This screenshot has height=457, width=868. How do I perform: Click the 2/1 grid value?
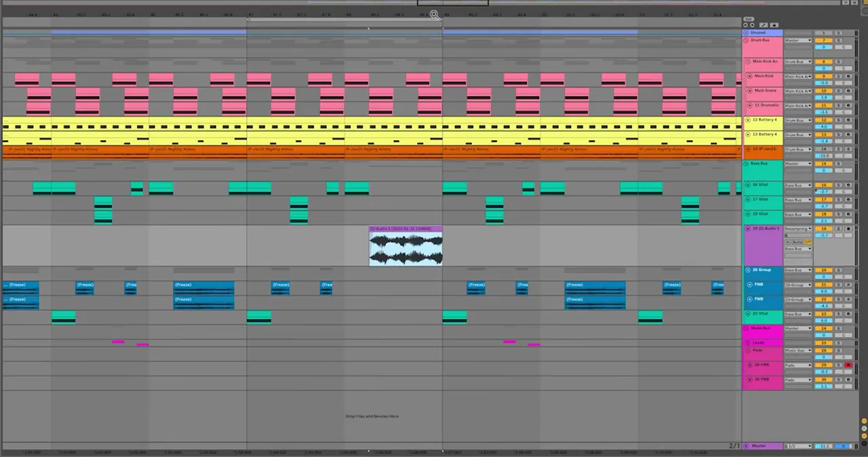[734, 445]
